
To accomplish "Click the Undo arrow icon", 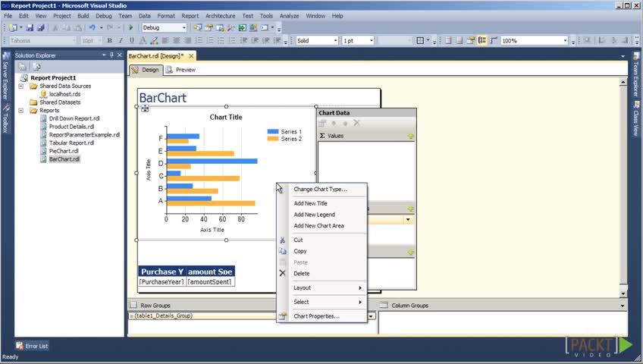I will point(93,28).
